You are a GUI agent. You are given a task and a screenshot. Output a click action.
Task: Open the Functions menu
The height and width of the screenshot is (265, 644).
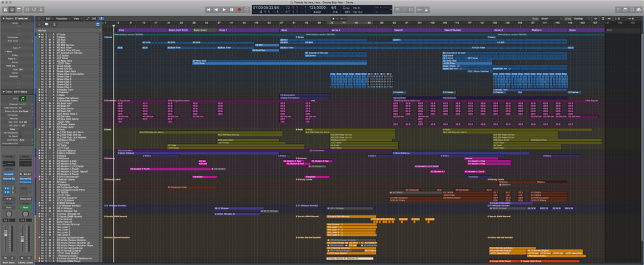(63, 18)
